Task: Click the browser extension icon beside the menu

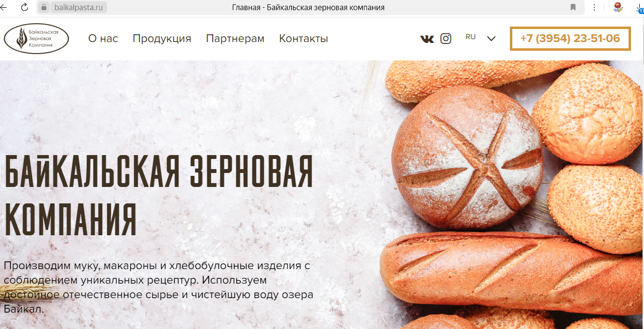Action: point(617,7)
